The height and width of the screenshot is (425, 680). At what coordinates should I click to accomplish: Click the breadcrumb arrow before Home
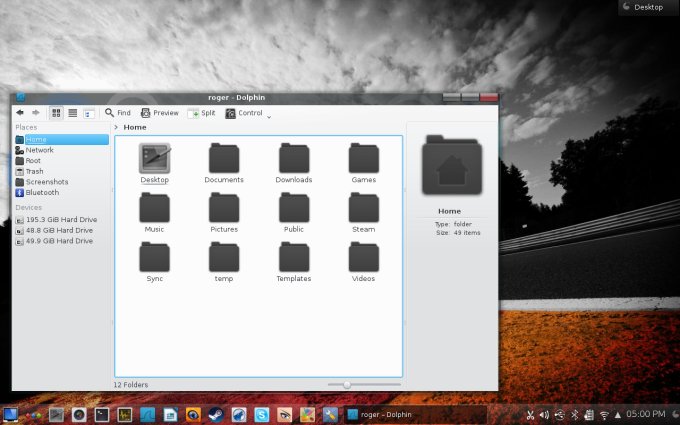116,128
